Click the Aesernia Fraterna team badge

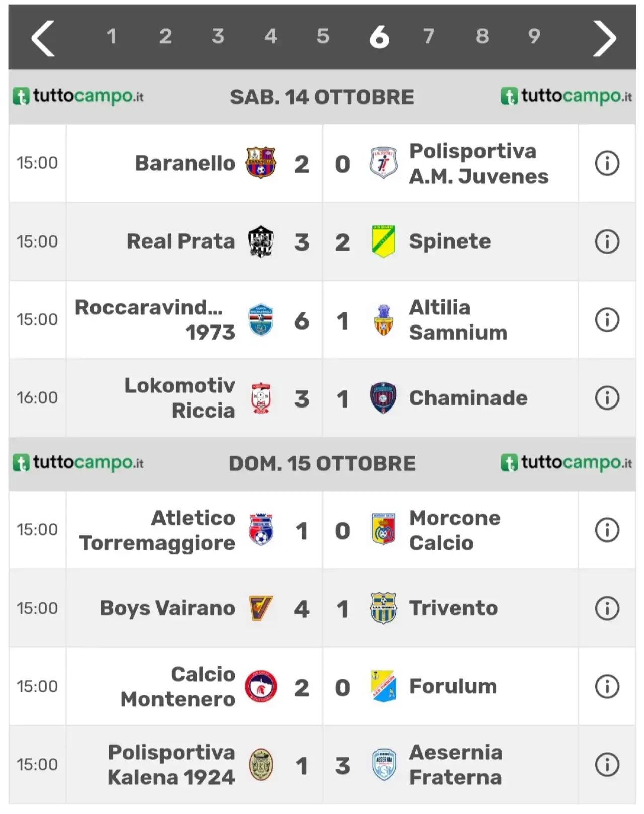coord(384,765)
